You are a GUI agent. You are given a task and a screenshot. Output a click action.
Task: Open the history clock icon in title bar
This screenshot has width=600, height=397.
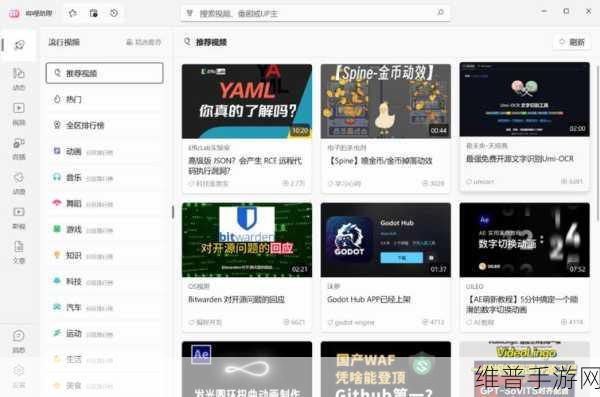coord(114,13)
